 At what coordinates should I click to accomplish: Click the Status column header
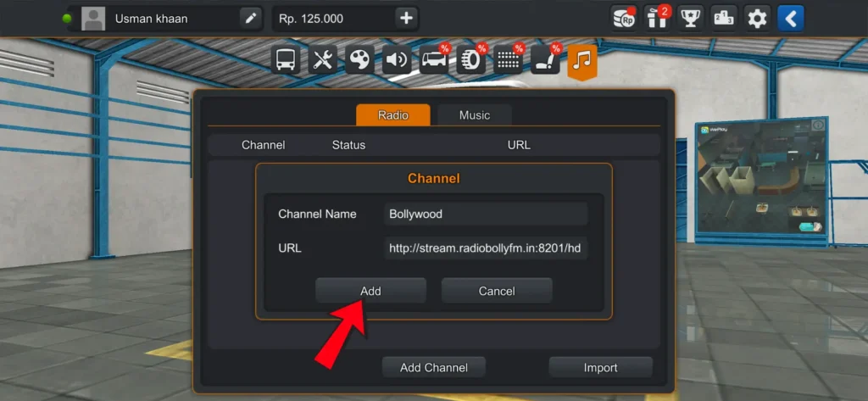[x=348, y=145]
